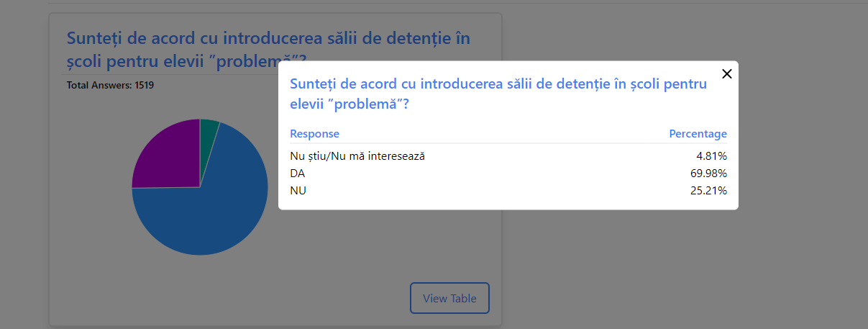Select the 'Nu știu/Nu mă interesează' response row
Screen dimensions: 868x329
click(x=357, y=156)
